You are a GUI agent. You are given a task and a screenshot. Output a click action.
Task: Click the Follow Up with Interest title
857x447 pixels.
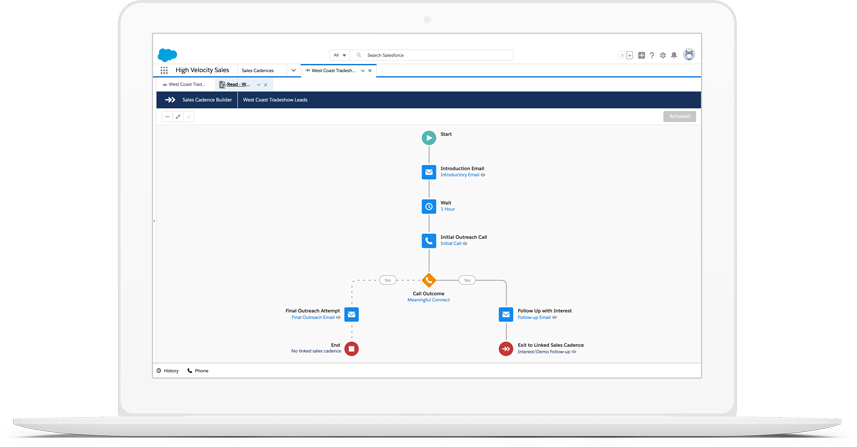(544, 311)
